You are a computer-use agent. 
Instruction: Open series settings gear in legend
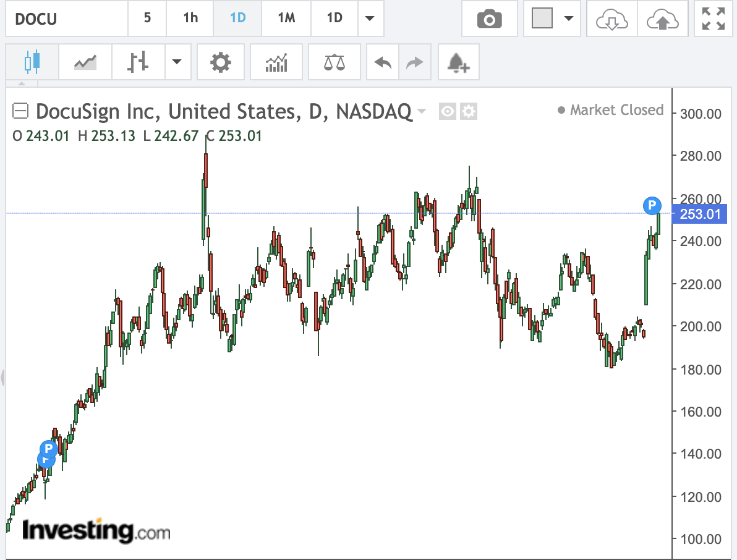468,111
